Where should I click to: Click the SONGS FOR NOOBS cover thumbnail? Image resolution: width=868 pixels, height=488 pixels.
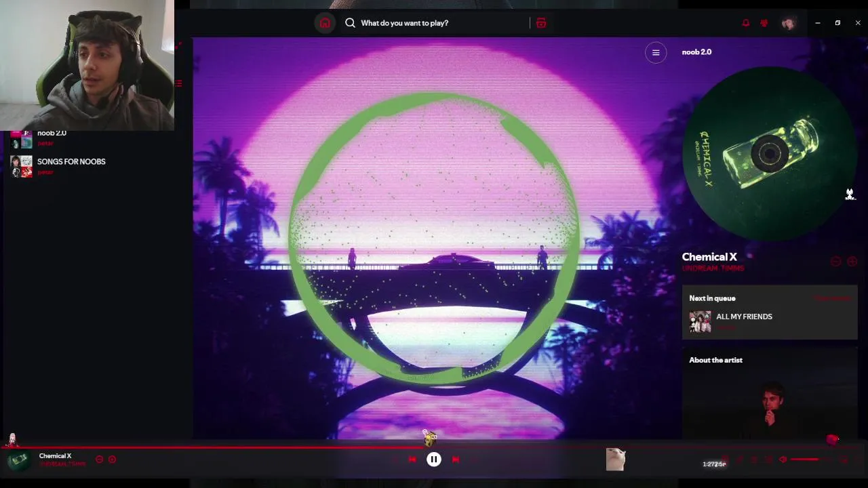pos(21,167)
